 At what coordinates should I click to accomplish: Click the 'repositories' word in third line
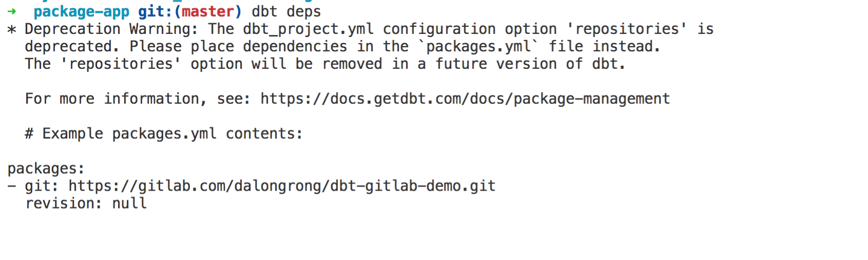tap(121, 64)
